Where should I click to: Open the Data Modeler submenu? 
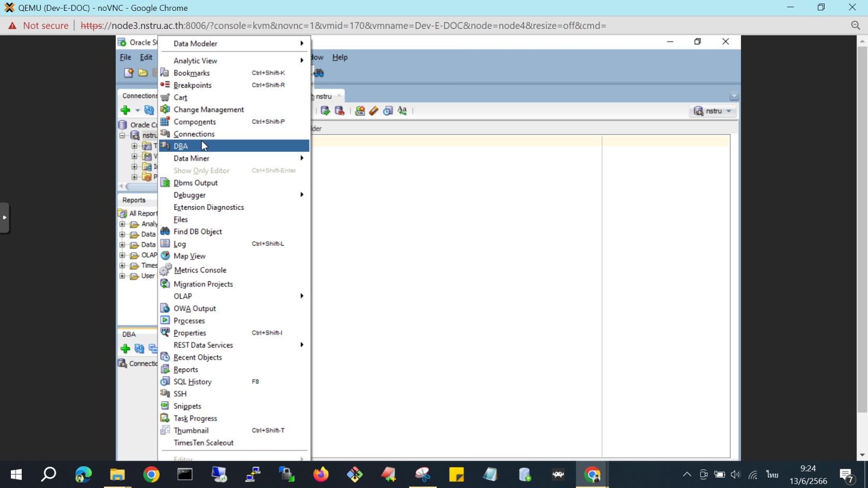tap(234, 43)
